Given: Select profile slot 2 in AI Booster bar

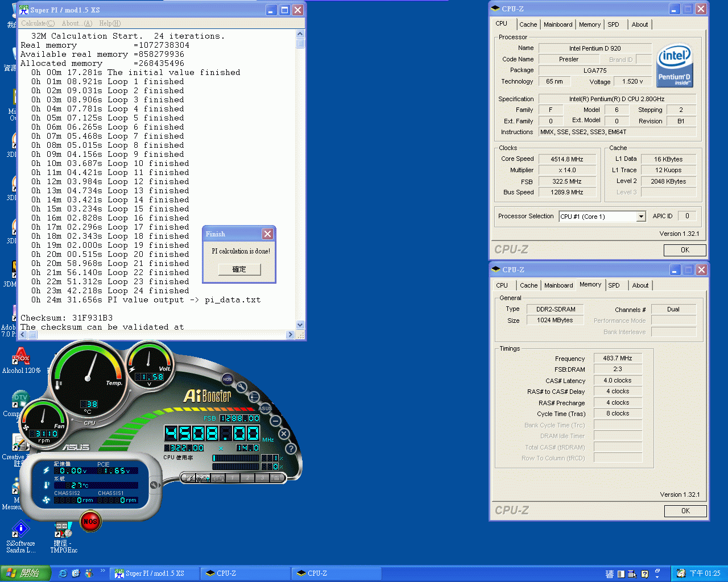Looking at the screenshot, I should click(x=247, y=478).
